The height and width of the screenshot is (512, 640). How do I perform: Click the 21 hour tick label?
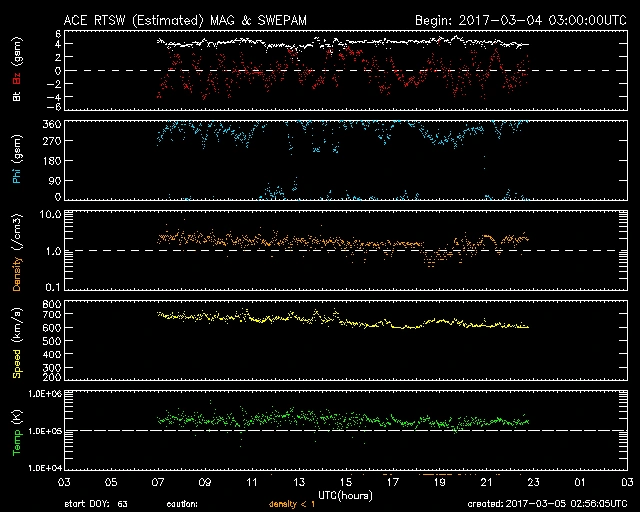coord(486,483)
